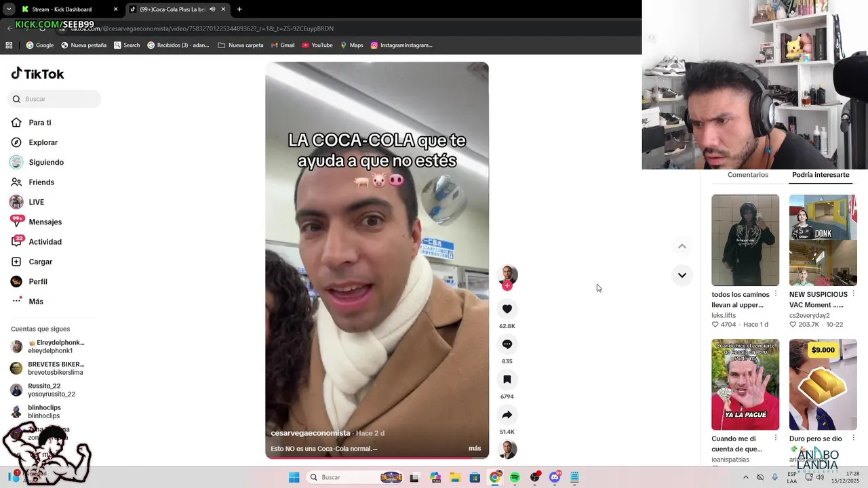Go to the Siguiendo feed
This screenshot has height=488, width=868.
click(37, 163)
